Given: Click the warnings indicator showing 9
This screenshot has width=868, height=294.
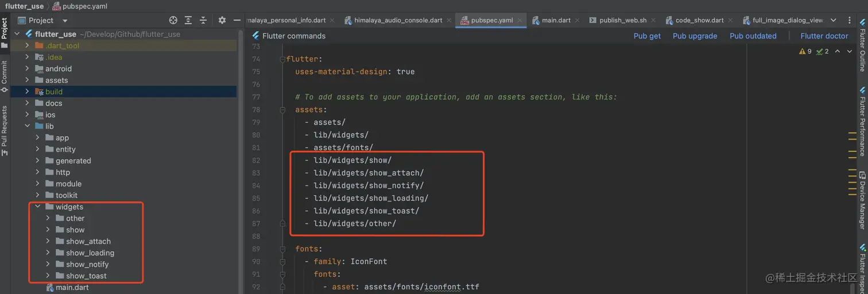Looking at the screenshot, I should pyautogui.click(x=805, y=51).
